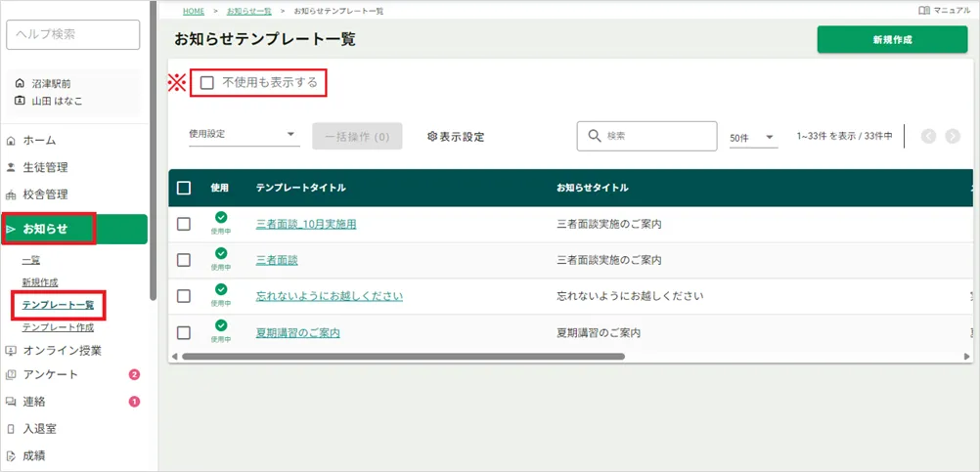Click the アンケート survey icon
Image resolution: width=980 pixels, height=472 pixels.
(10, 374)
